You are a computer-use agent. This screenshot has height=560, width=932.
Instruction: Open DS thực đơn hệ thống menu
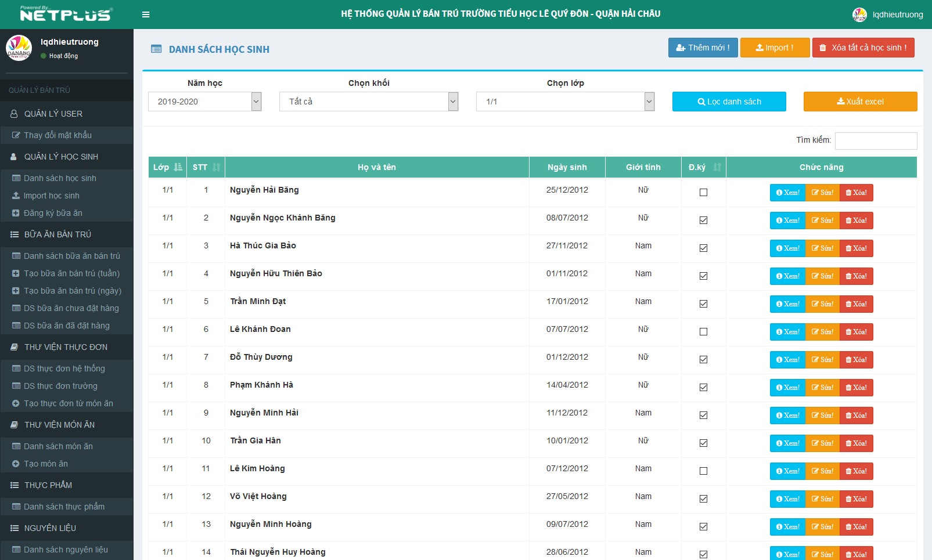pos(64,368)
